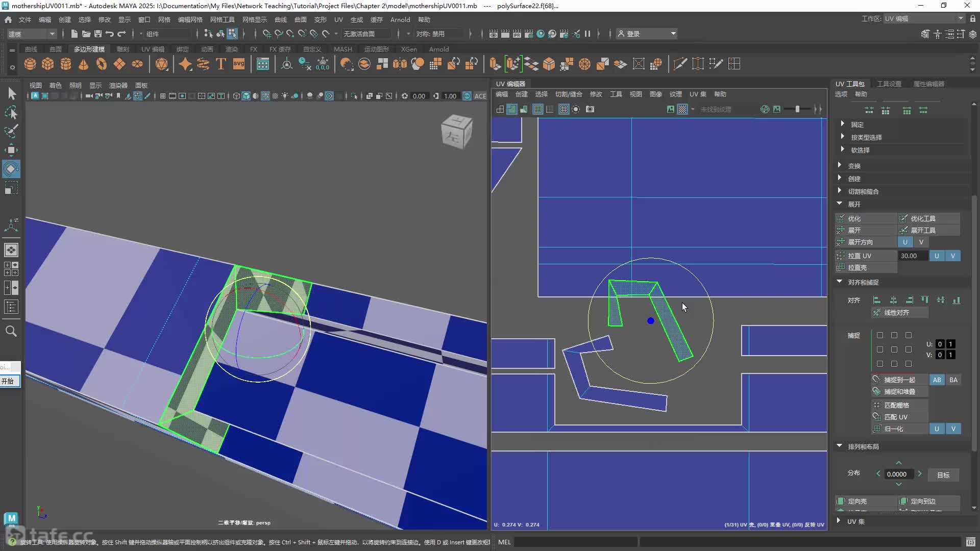Click the Rotate tool in toolbox
The height and width of the screenshot is (551, 980).
click(x=11, y=169)
